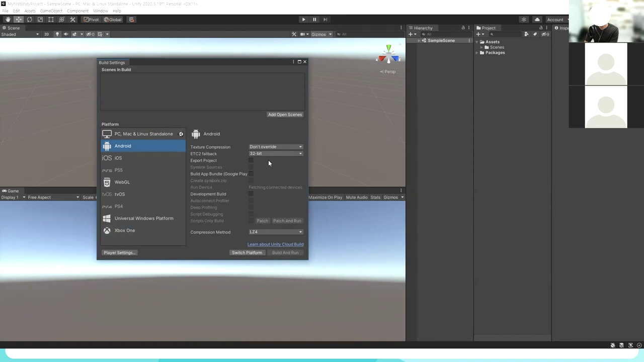Click the Pause button

(x=314, y=20)
